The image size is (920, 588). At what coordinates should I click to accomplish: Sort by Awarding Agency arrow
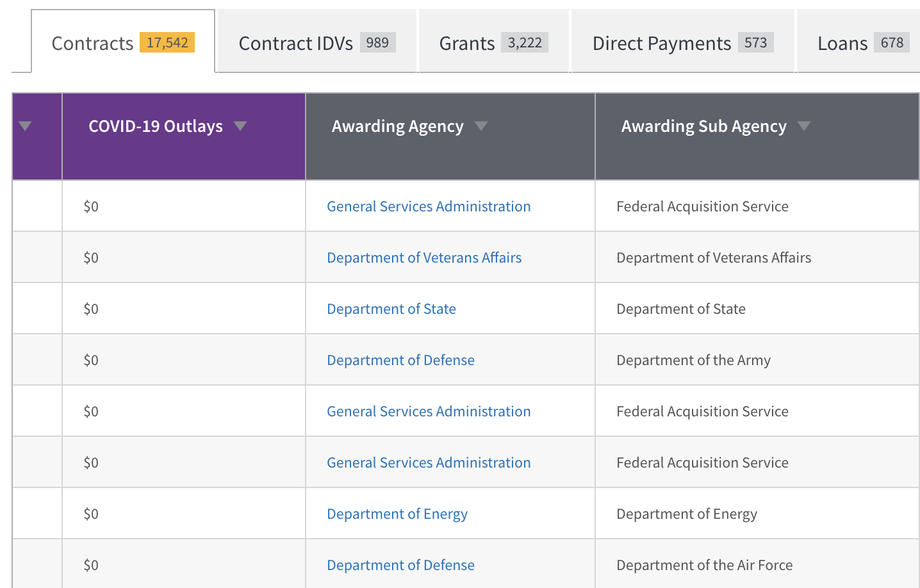(x=481, y=126)
